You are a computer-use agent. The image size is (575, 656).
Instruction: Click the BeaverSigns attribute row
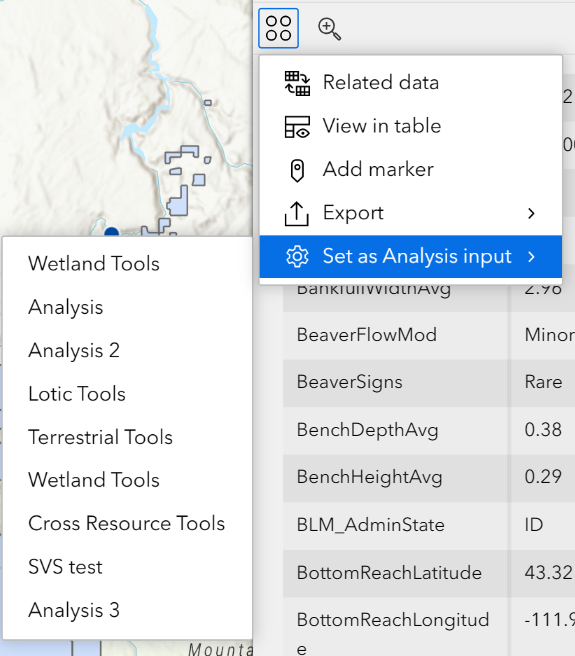click(x=429, y=382)
